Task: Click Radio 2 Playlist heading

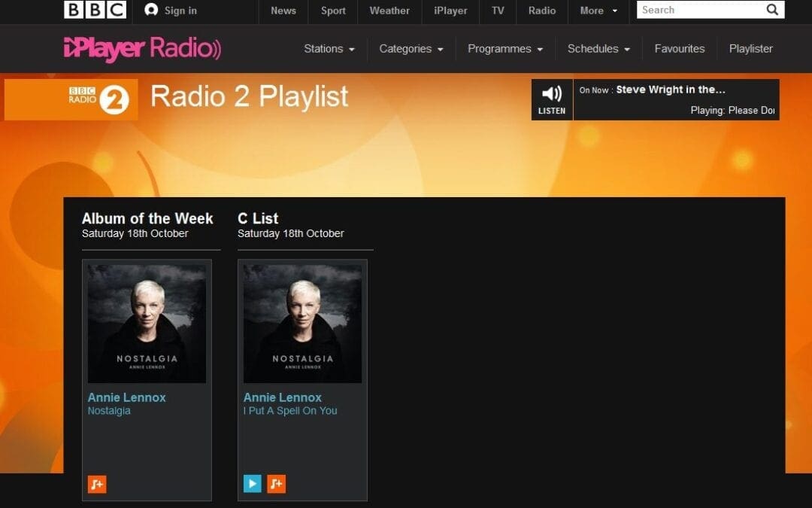Action: click(249, 96)
